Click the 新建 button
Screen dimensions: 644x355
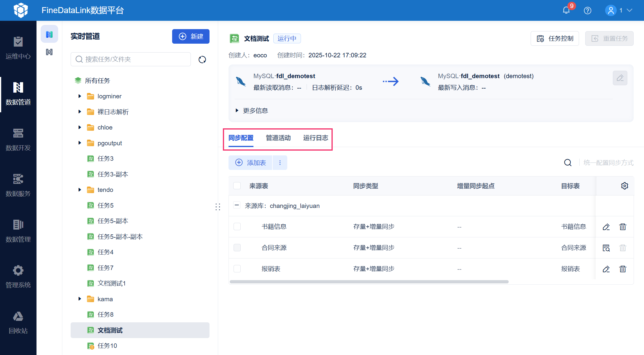tap(191, 37)
